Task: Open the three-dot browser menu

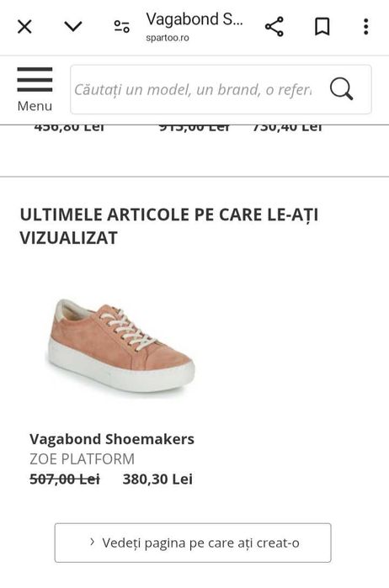Action: (366, 27)
